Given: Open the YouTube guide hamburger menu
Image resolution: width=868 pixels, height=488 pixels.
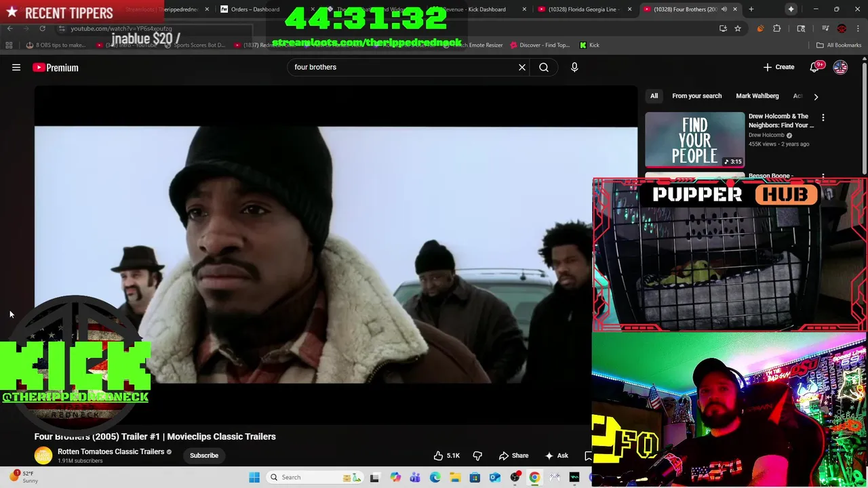Looking at the screenshot, I should tap(16, 67).
